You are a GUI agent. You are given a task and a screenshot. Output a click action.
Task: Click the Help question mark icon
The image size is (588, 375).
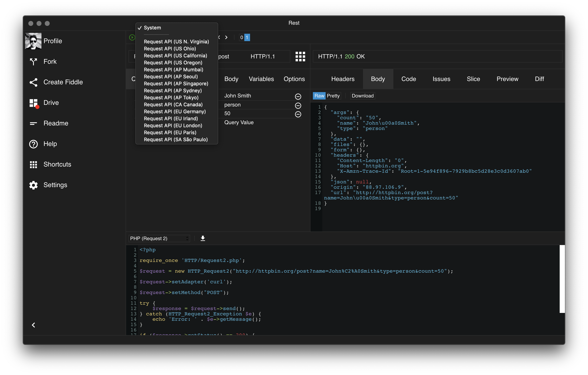[x=33, y=144]
